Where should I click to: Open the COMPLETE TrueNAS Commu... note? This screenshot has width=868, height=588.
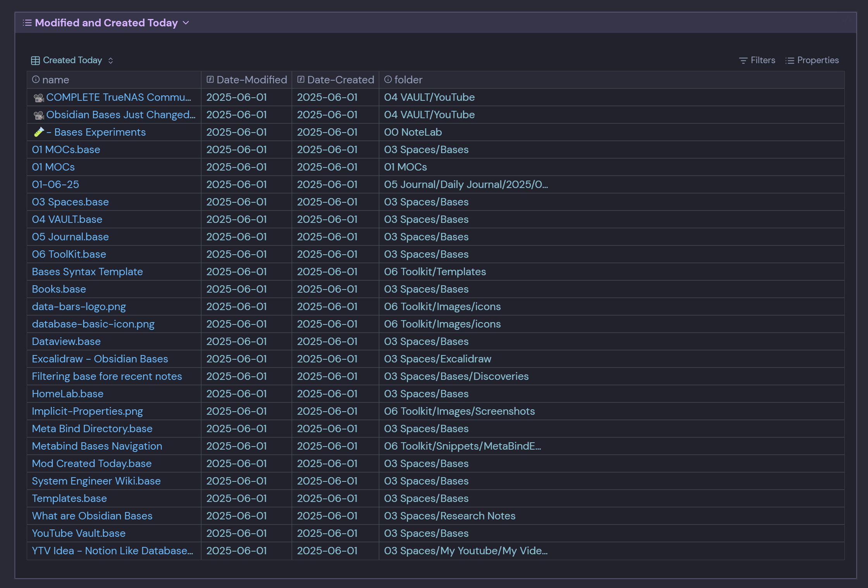pyautogui.click(x=119, y=97)
